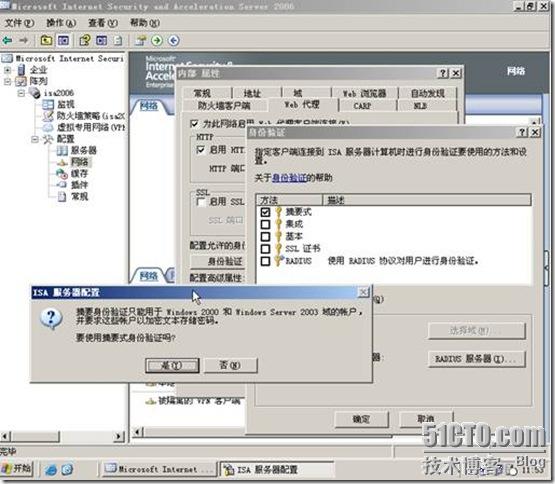The image size is (555, 484).
Task: Click the context help ? button of 身份验证 dialog
Action: coord(522,132)
